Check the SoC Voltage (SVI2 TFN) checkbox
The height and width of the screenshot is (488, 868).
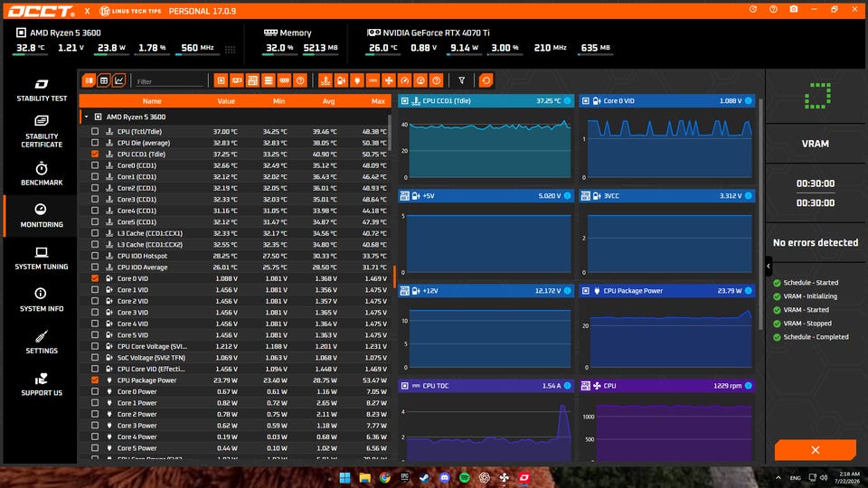click(95, 358)
